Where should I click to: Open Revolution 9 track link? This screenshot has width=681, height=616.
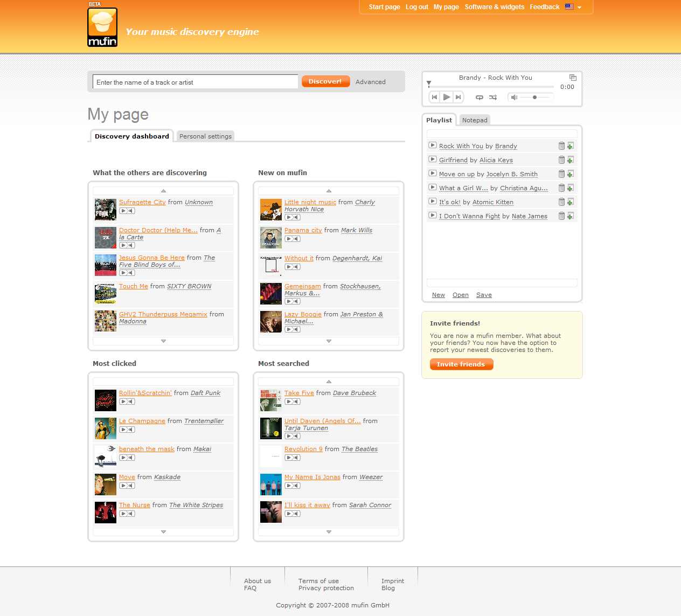pyautogui.click(x=303, y=449)
